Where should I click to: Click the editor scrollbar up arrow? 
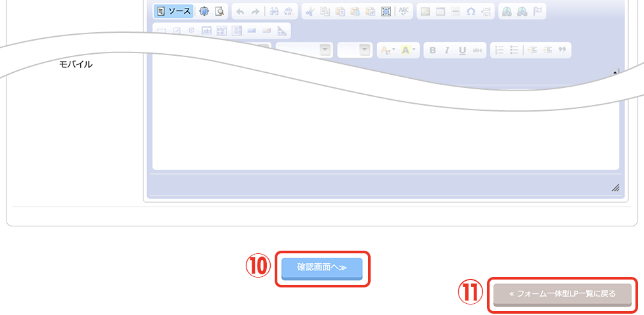[615, 73]
